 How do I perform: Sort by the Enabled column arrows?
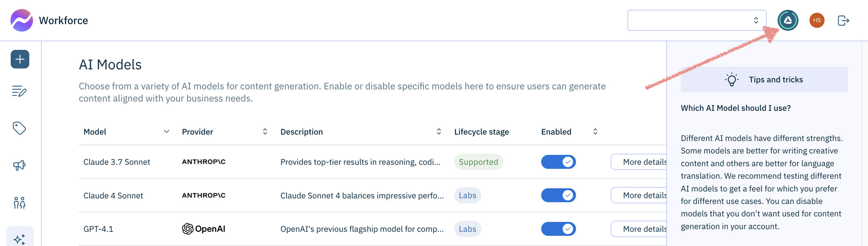coord(595,132)
